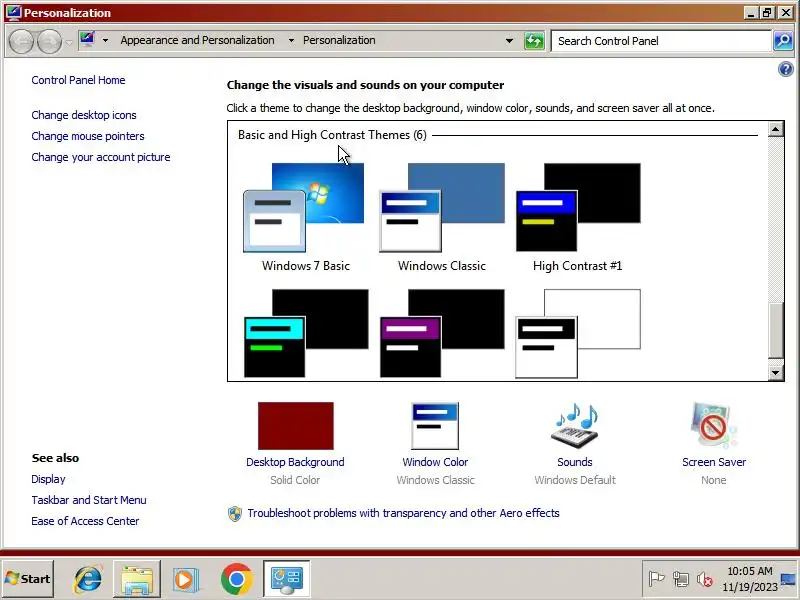Open the Window Color icon

point(435,426)
